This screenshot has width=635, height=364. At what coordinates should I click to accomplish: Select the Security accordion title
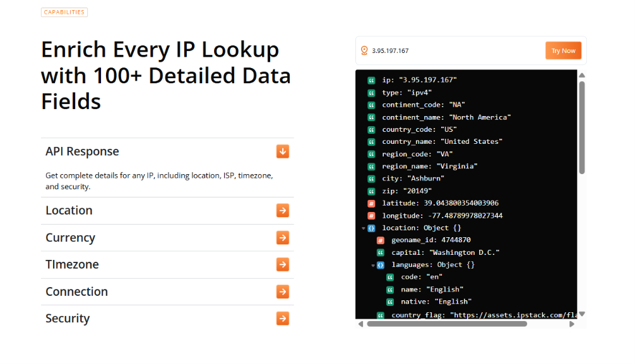click(x=68, y=318)
